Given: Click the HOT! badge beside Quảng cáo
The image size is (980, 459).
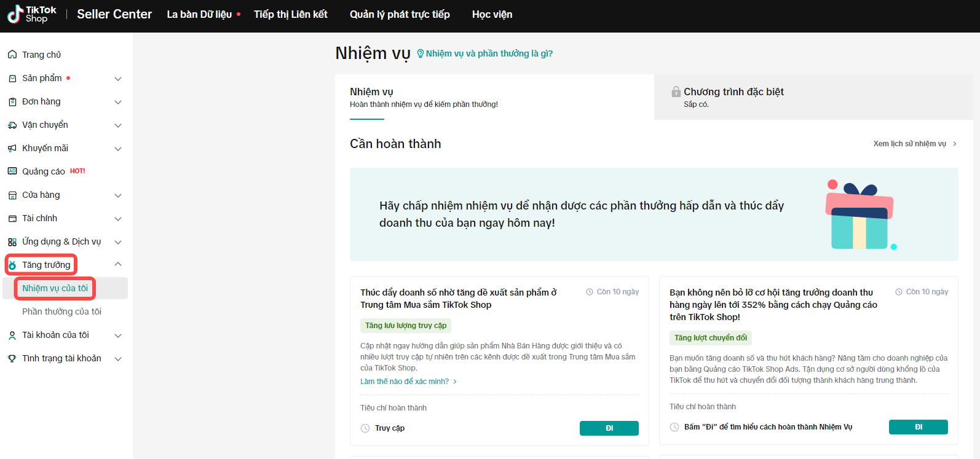Looking at the screenshot, I should 77,171.
